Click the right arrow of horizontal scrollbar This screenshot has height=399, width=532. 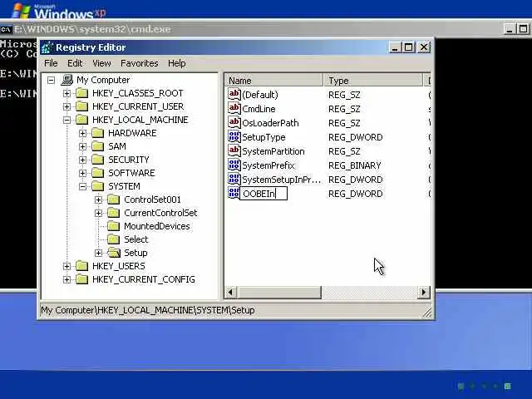(x=423, y=292)
